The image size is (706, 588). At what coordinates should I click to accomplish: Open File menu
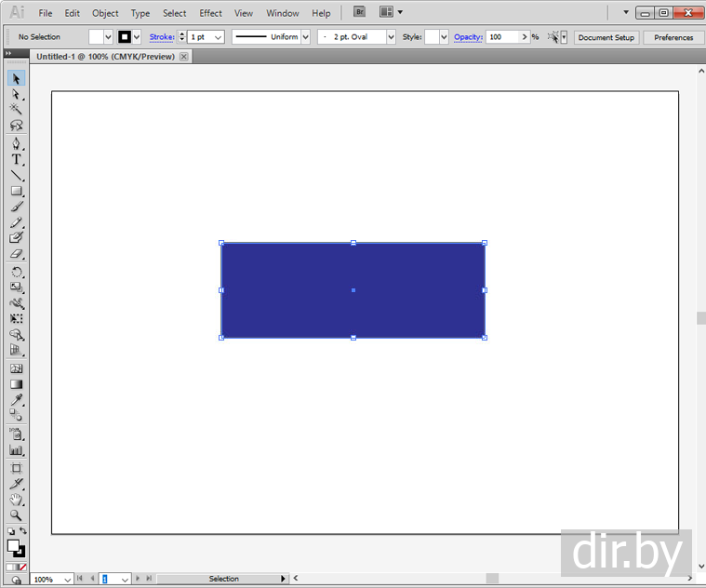click(x=45, y=13)
